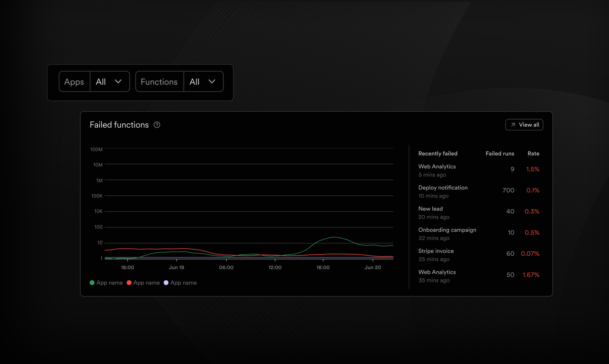Click the help icon beside Failed functions
This screenshot has width=609, height=364.
pyautogui.click(x=157, y=125)
